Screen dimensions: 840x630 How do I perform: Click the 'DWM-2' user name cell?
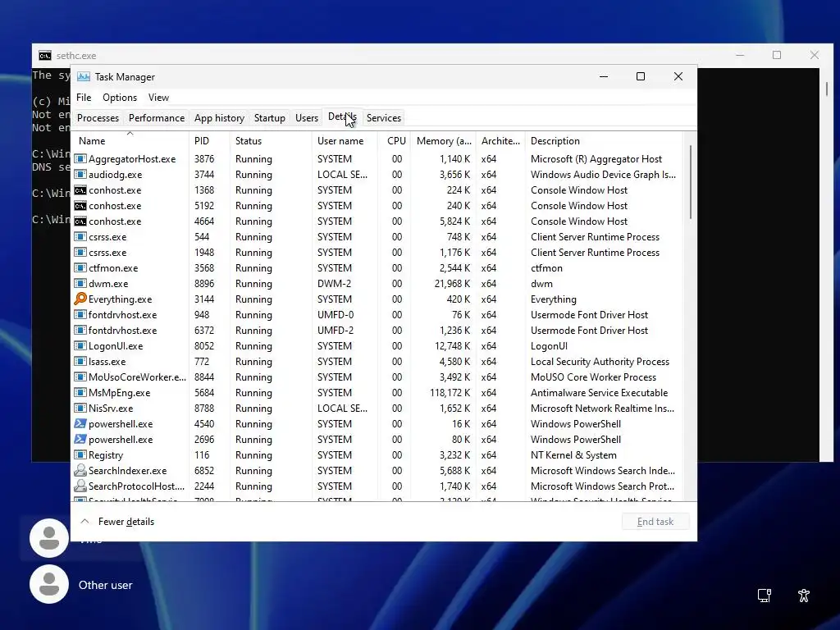336,283
